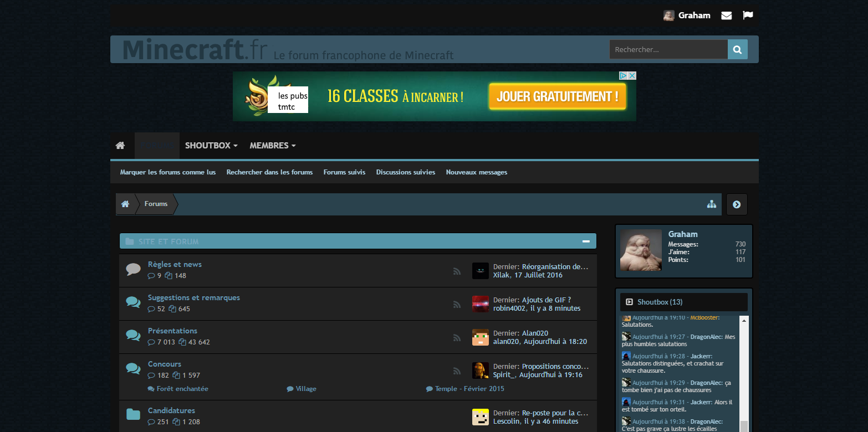Click the Règles et news speech bubble icon

tap(133, 269)
